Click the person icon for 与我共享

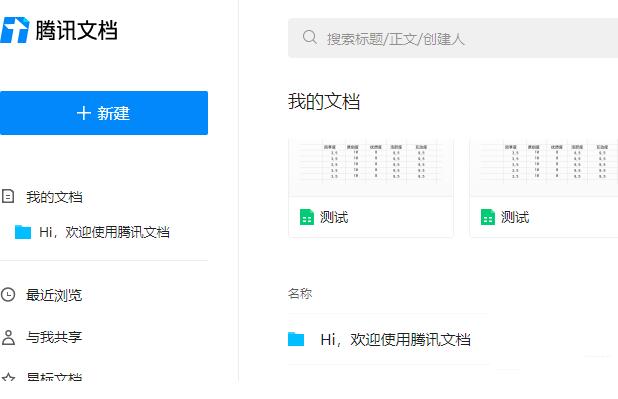coord(8,337)
